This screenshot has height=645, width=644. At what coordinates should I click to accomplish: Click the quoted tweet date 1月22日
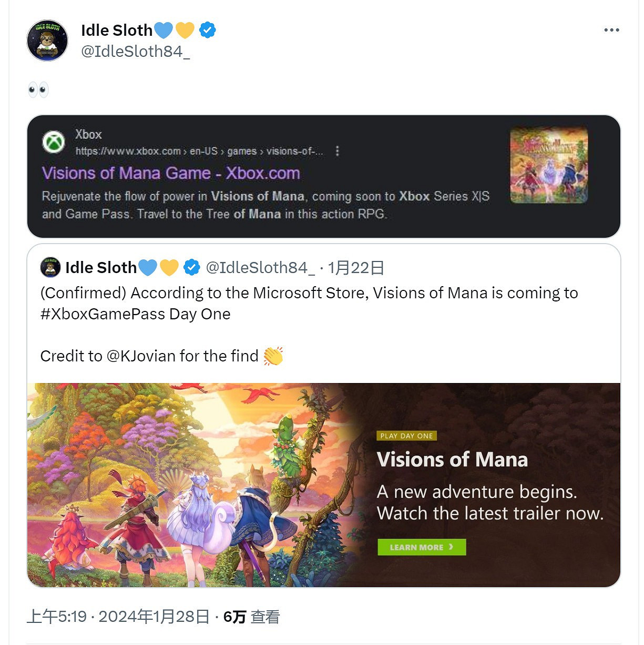coord(356,268)
